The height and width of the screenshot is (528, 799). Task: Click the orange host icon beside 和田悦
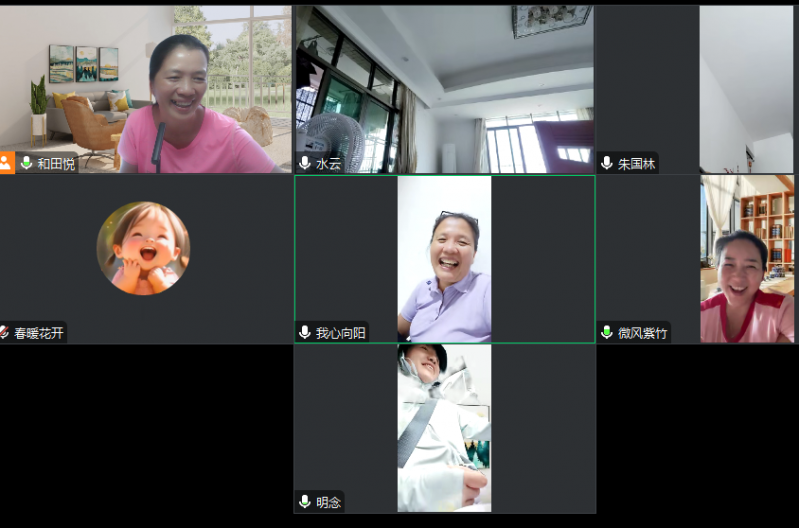[7, 163]
